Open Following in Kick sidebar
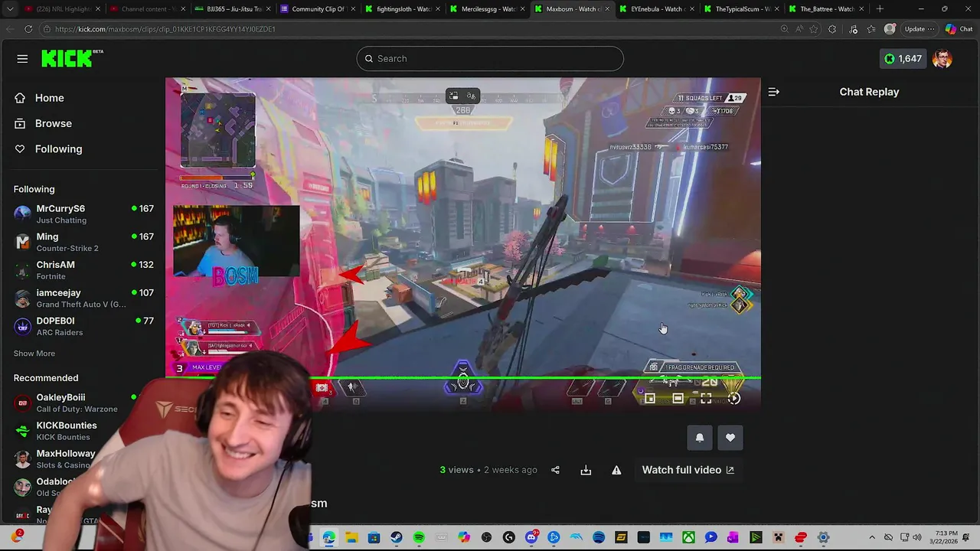The width and height of the screenshot is (980, 551). [x=58, y=149]
